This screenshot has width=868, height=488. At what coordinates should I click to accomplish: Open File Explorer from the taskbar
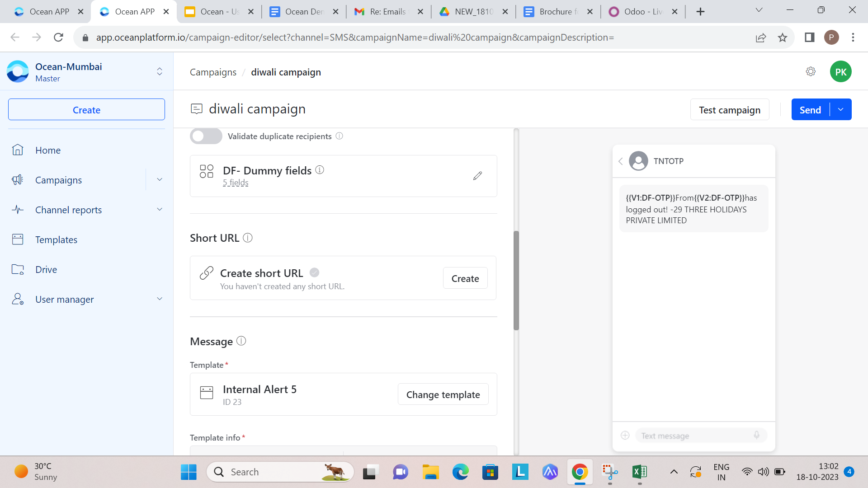[x=430, y=472]
